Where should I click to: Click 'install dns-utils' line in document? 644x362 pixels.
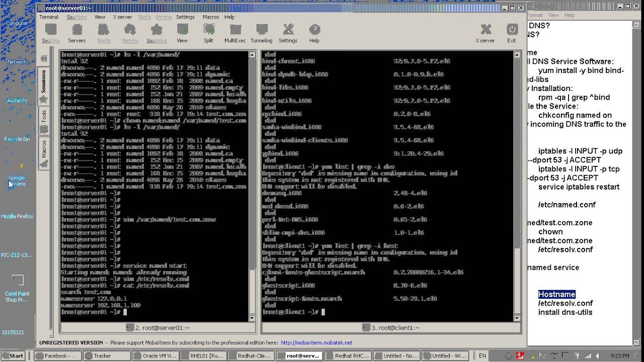(565, 312)
